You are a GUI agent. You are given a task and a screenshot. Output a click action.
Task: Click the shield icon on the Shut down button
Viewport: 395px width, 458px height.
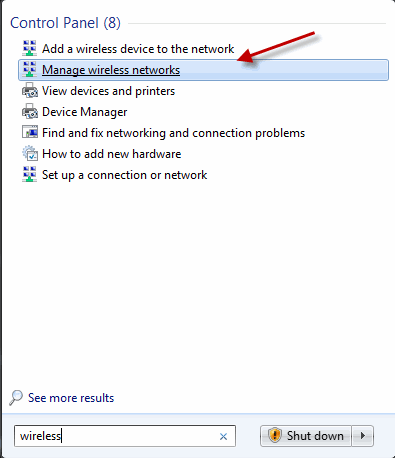(275, 435)
